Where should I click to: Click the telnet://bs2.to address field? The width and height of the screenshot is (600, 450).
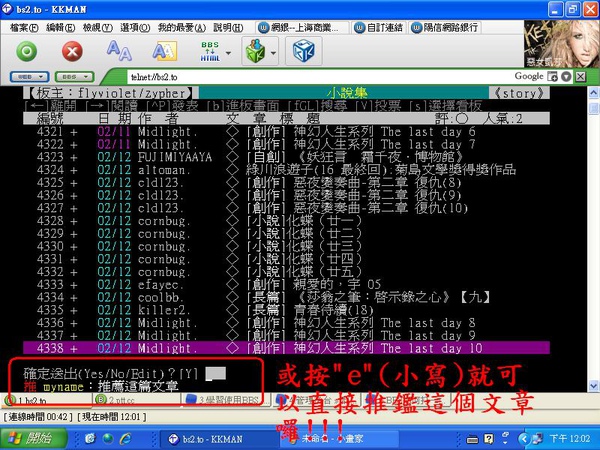(318, 77)
